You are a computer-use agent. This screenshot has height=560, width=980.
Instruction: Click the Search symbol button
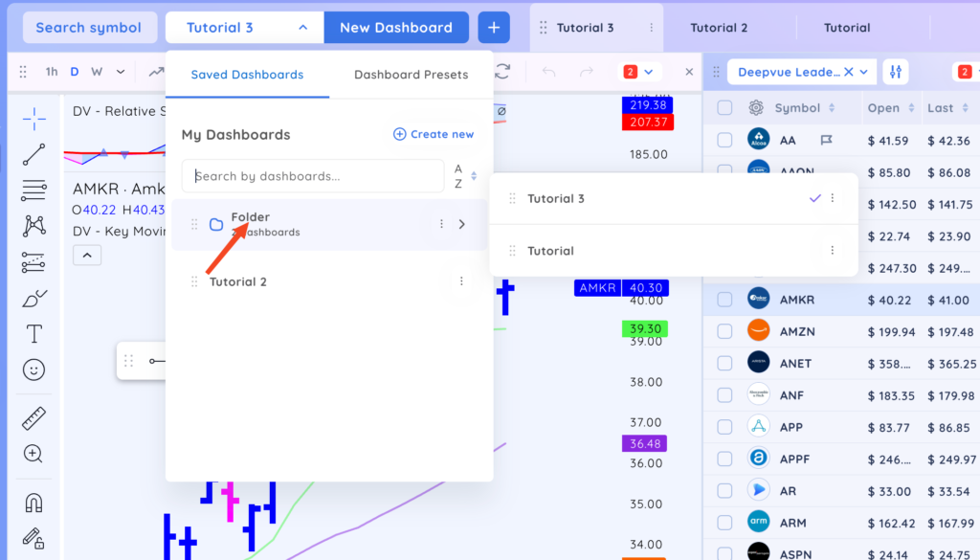coord(89,28)
